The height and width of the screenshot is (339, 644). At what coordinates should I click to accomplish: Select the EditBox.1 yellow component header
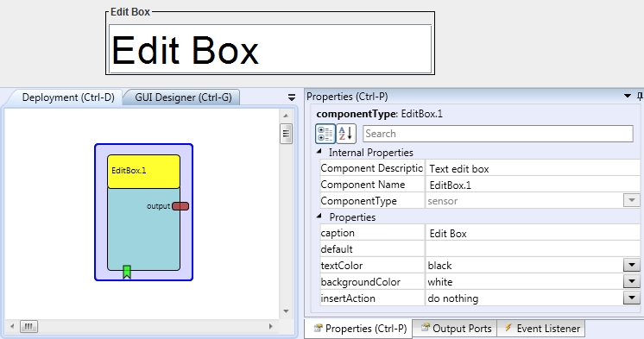144,172
